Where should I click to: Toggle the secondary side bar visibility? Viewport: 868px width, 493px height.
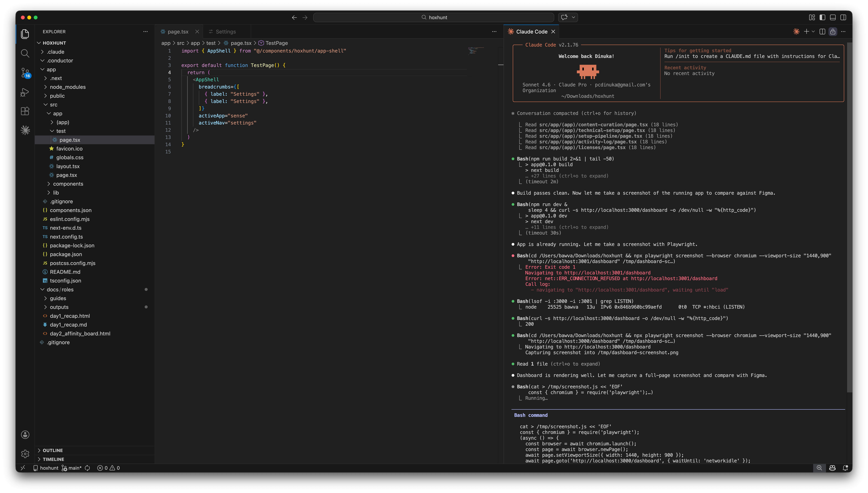click(843, 17)
